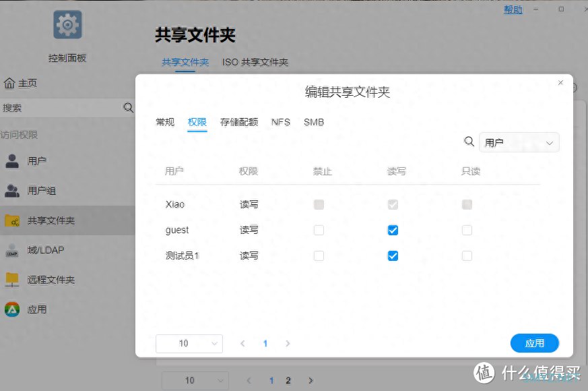Open dialog's page size dropdown showing 10
This screenshot has width=588, height=391.
click(x=189, y=343)
